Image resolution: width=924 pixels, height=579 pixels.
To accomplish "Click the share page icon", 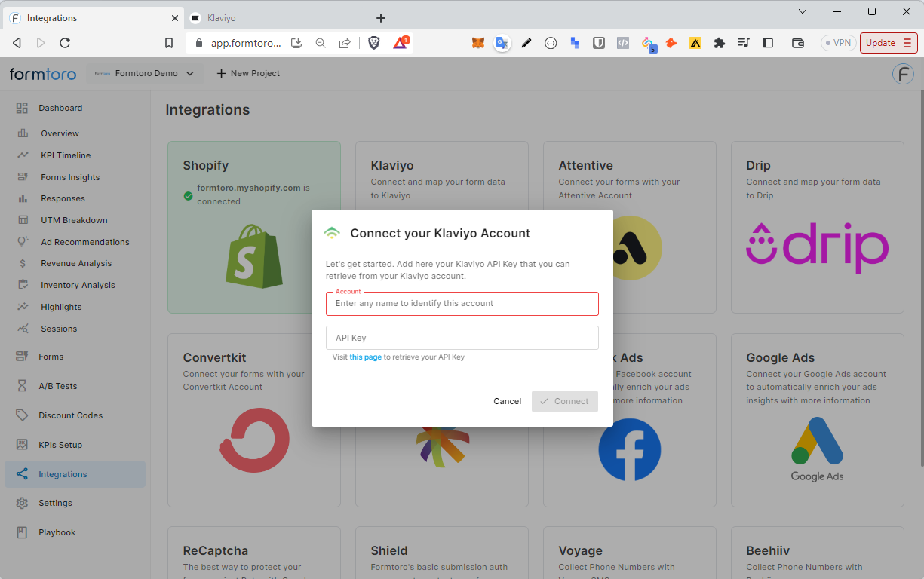I will tap(345, 43).
